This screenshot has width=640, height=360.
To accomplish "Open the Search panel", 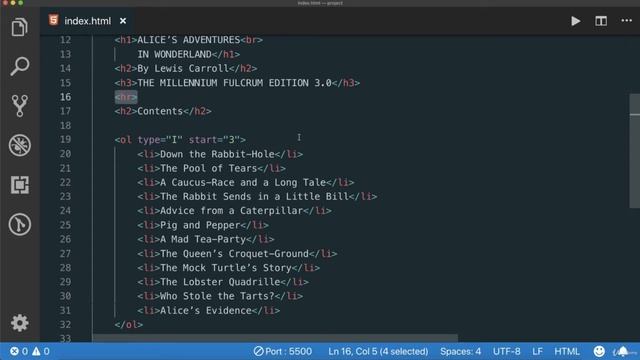I will [20, 66].
